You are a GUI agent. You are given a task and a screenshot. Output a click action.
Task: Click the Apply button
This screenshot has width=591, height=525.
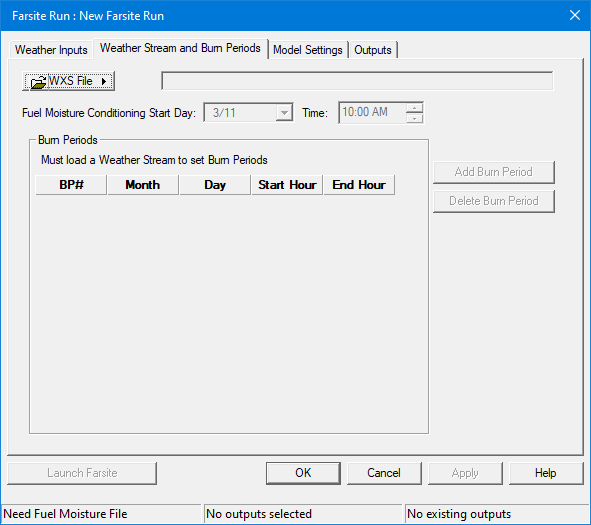click(465, 473)
